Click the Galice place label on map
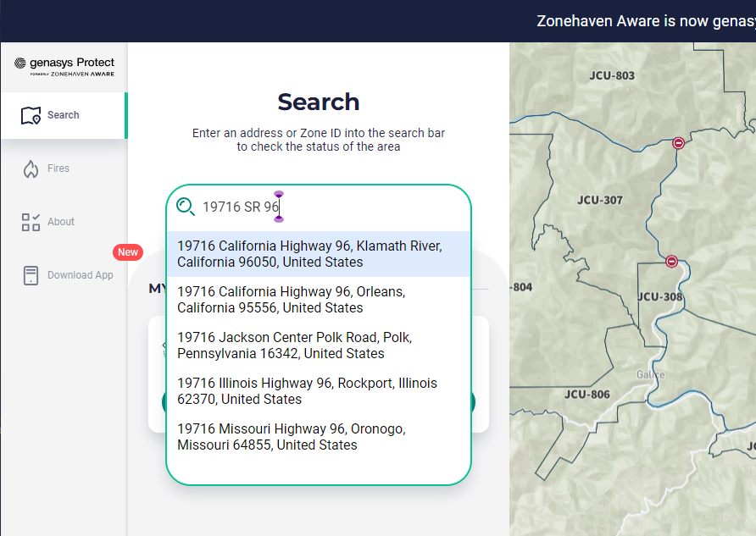 (650, 374)
